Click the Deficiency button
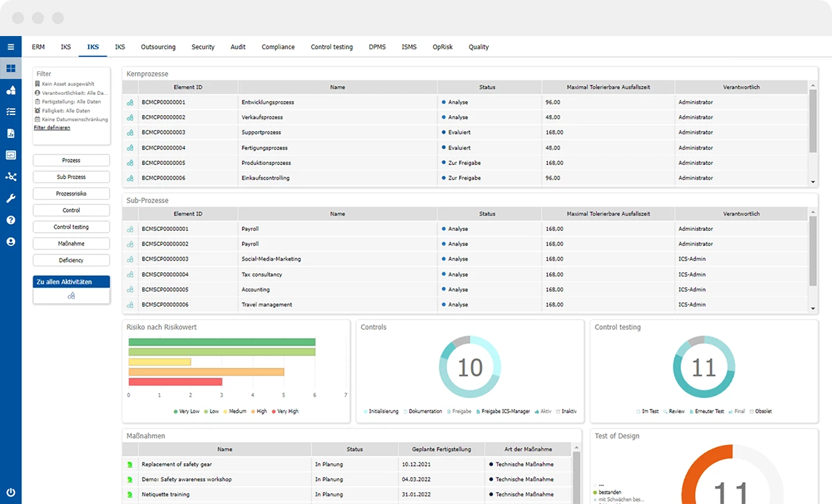This screenshot has height=504, width=832. pyautogui.click(x=71, y=260)
